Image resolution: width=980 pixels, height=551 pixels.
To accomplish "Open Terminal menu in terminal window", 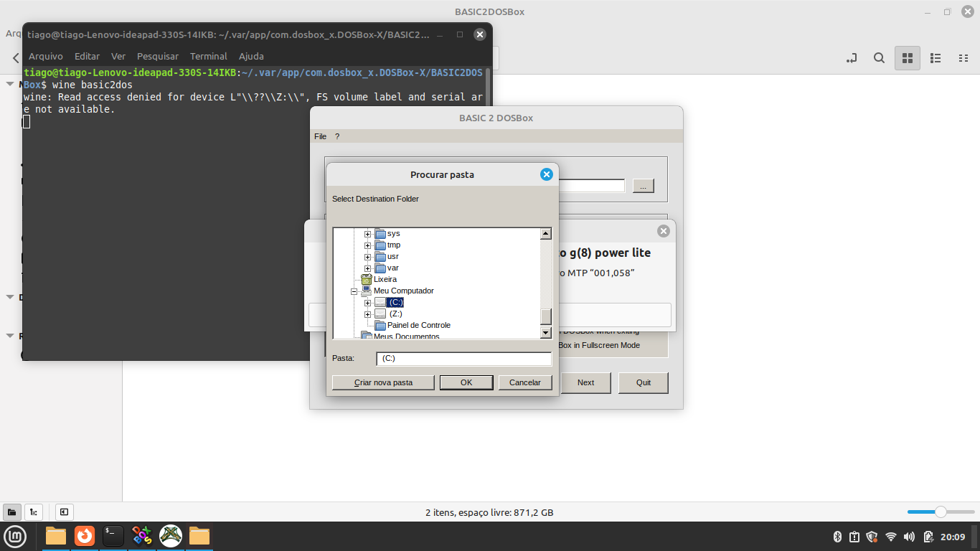I will click(209, 56).
